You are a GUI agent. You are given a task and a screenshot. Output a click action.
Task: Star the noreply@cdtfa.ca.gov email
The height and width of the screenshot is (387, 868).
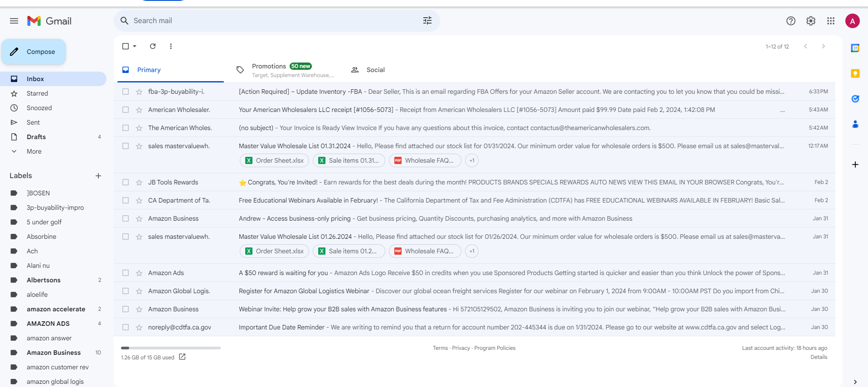[139, 327]
